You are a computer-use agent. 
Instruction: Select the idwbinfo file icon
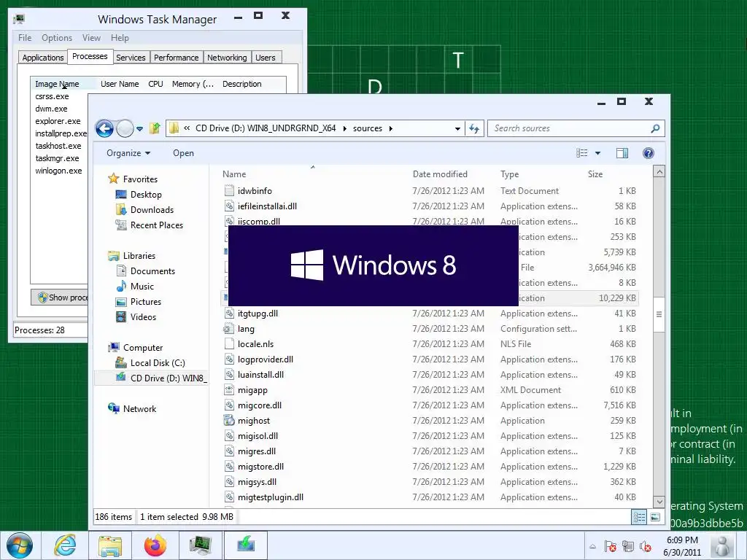click(x=230, y=191)
